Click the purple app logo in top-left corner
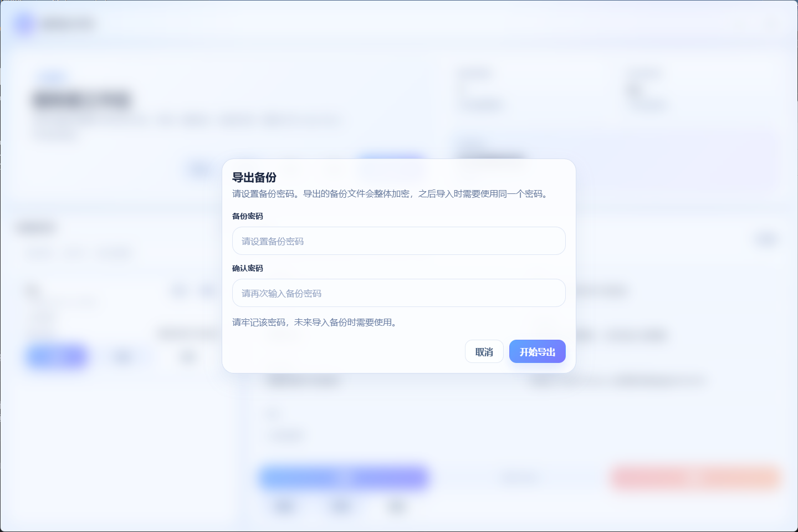 point(23,24)
